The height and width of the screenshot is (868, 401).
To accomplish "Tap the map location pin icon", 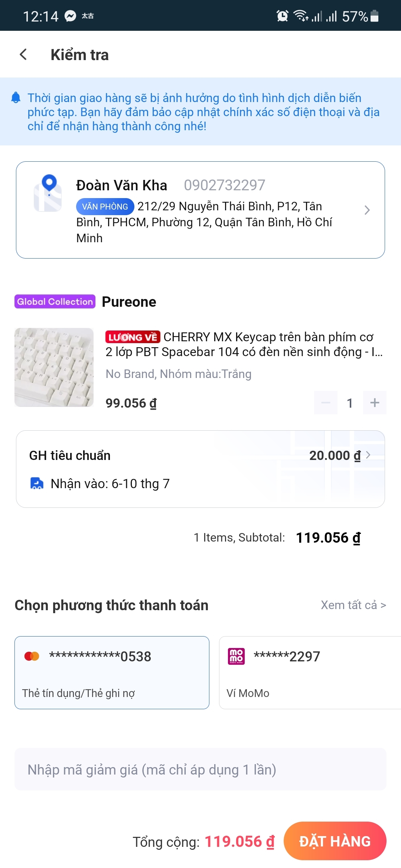I will [x=48, y=193].
